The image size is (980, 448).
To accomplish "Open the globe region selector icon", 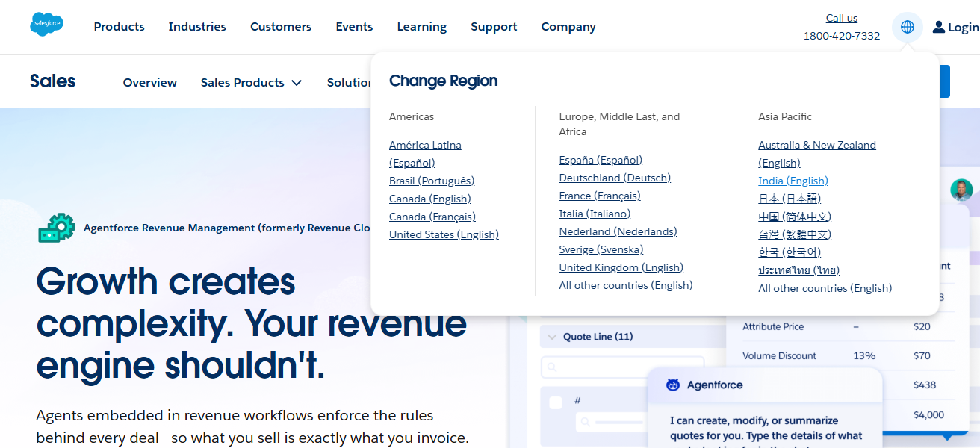I will (x=907, y=27).
